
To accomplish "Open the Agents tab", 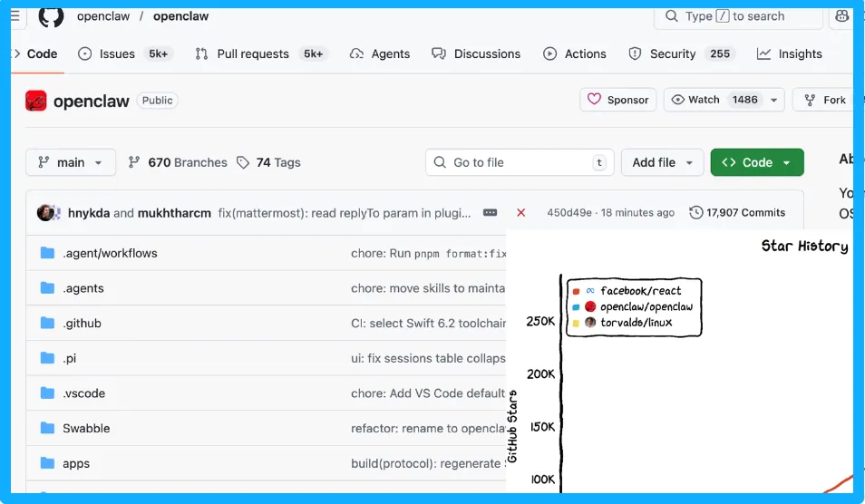I will click(x=380, y=54).
